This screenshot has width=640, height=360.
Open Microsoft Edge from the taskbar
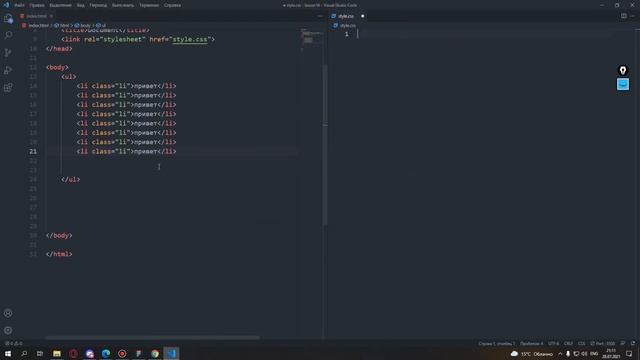(x=106, y=353)
